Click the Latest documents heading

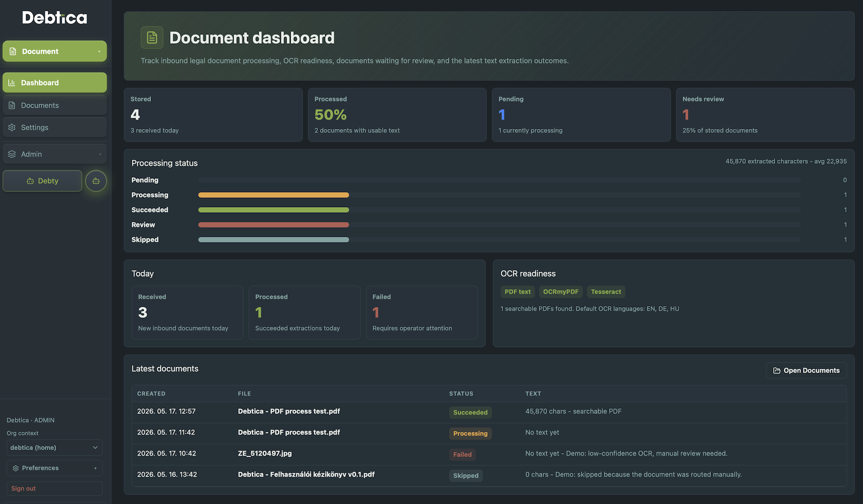point(165,369)
